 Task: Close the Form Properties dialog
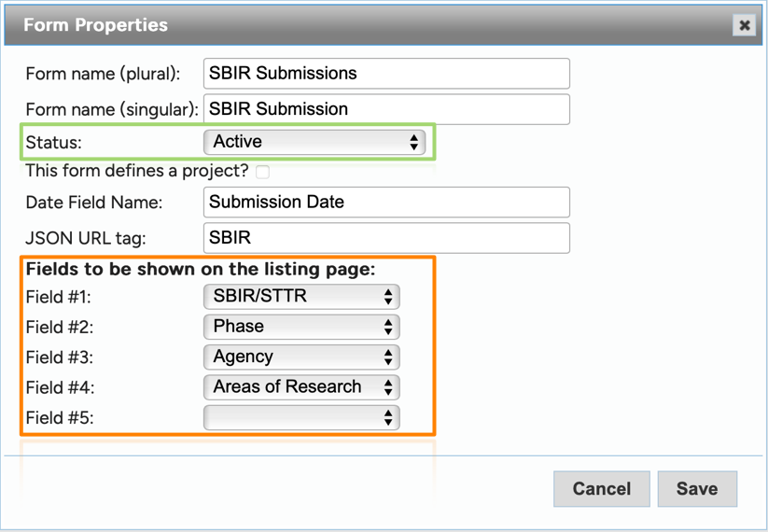(744, 25)
